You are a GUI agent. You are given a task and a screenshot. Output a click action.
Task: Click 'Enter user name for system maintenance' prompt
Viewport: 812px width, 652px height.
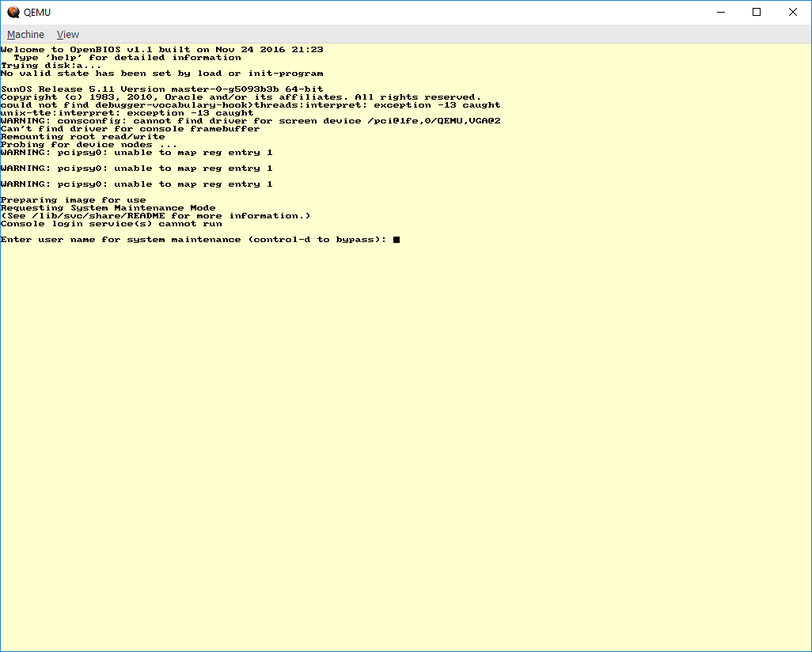coord(194,239)
